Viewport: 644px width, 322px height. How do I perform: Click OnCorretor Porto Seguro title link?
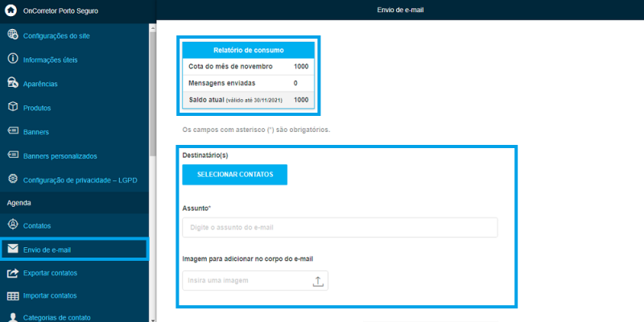pos(60,11)
